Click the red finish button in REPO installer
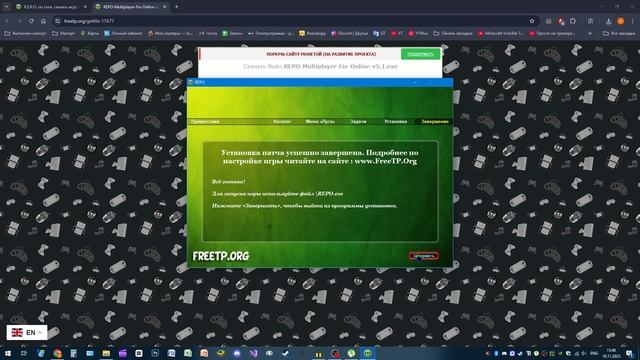The height and width of the screenshot is (360, 640). tap(424, 256)
